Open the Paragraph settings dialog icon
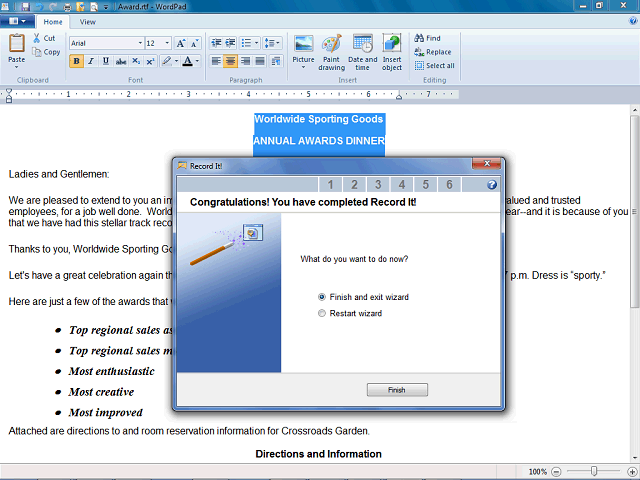Screen dimensions: 640x480 [x=276, y=61]
